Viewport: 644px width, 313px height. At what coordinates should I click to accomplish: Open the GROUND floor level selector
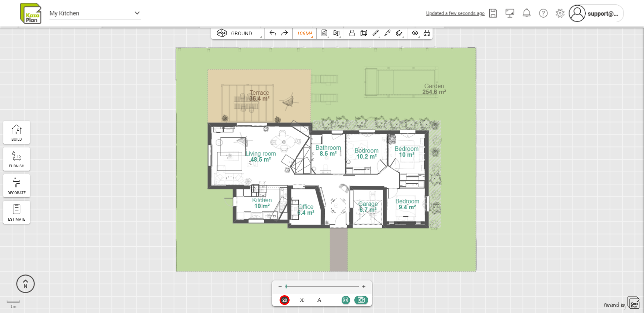238,33
